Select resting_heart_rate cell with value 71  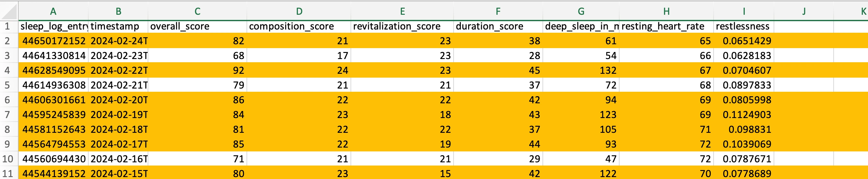point(666,130)
